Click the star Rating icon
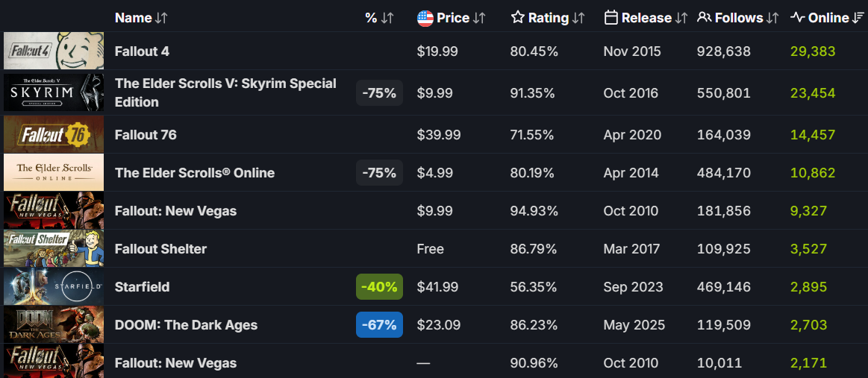The image size is (868, 378). click(x=518, y=18)
